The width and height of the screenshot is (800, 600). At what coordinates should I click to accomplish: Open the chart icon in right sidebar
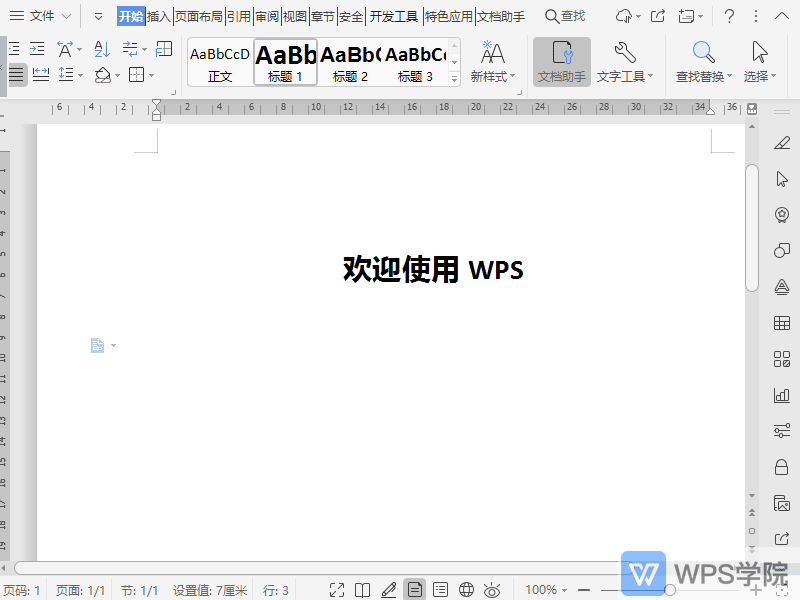tap(782, 395)
